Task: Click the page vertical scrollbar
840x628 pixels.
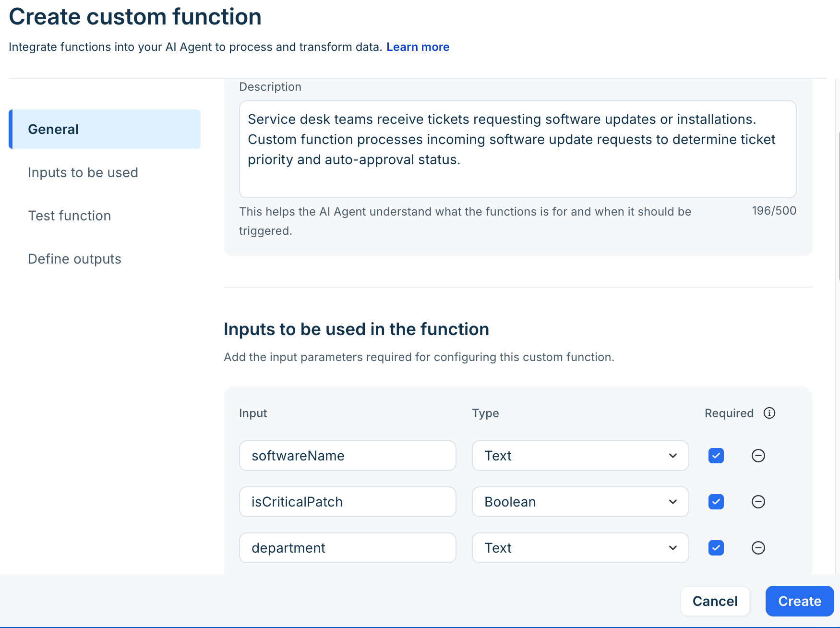Action: tap(839, 206)
